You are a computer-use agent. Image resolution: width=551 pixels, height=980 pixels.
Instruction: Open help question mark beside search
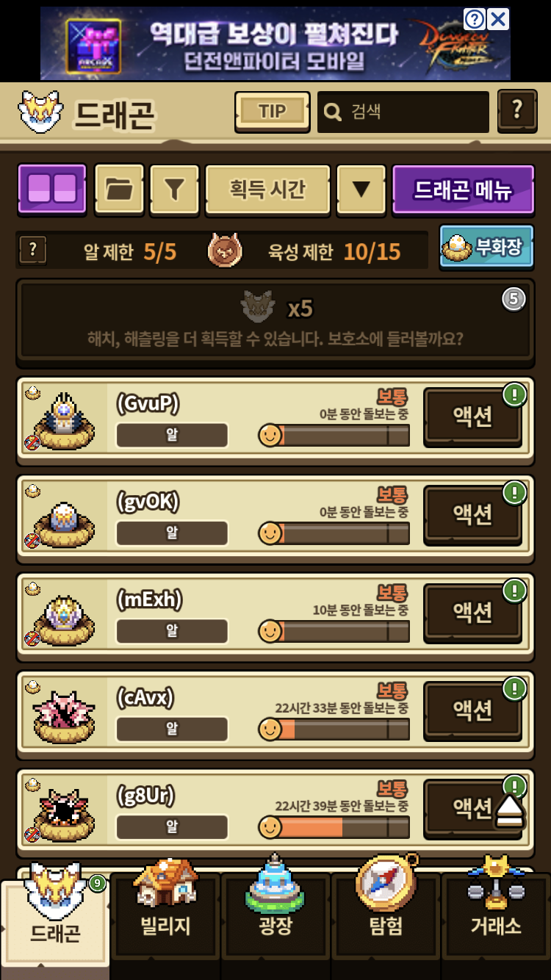[x=517, y=111]
